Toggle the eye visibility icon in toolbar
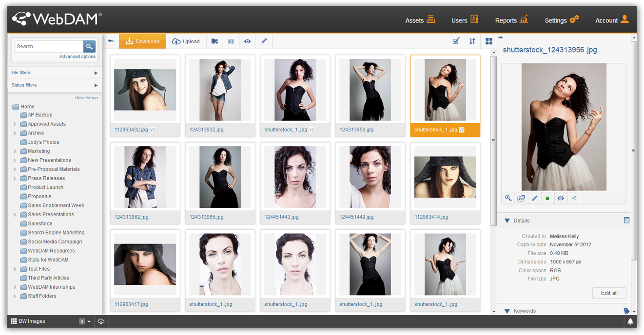 248,41
